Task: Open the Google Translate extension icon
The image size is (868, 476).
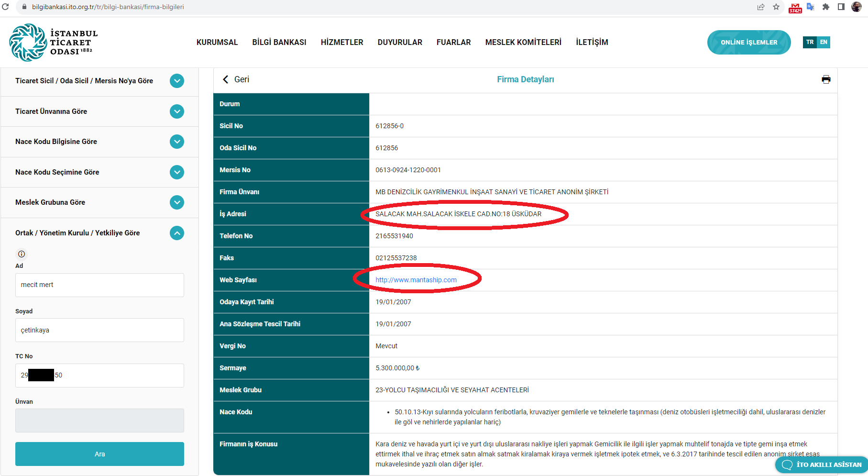Action: [x=811, y=7]
